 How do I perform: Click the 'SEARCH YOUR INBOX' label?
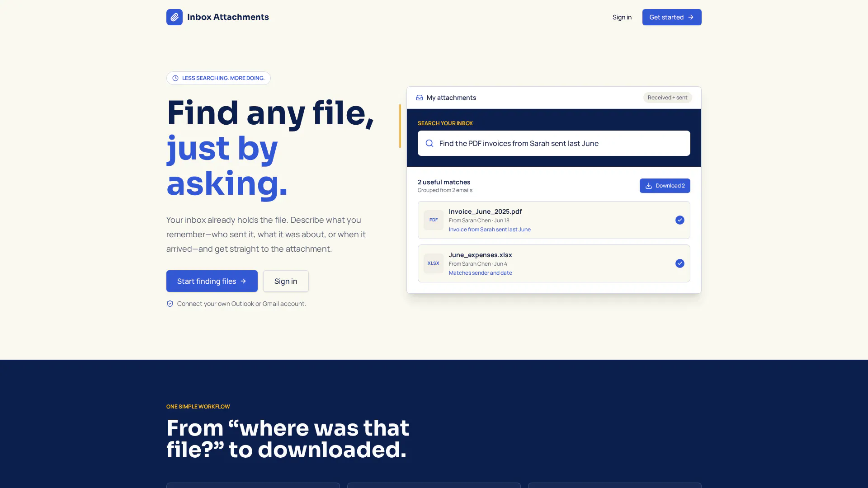point(445,123)
